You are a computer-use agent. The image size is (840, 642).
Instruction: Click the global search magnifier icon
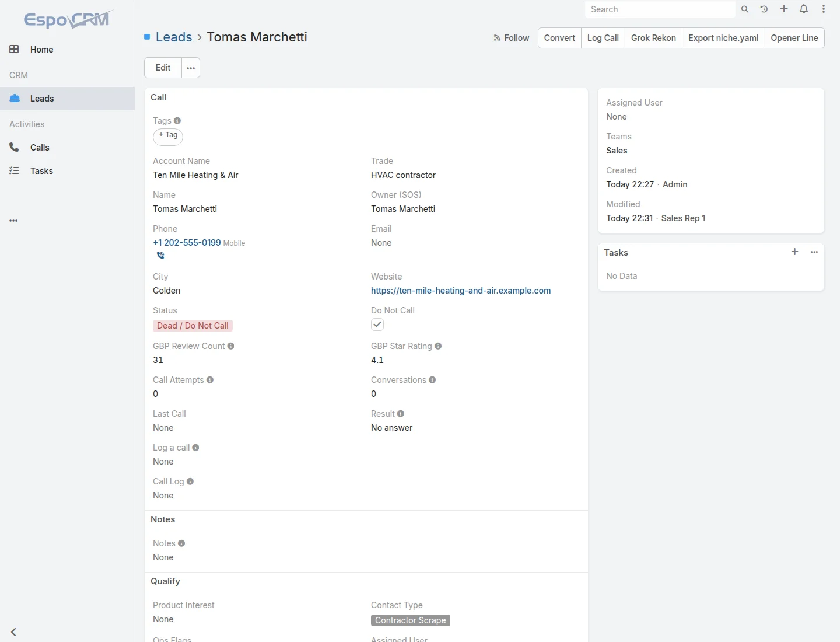[745, 9]
